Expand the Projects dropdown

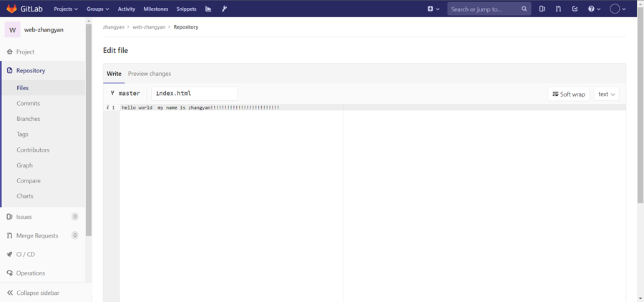[x=66, y=9]
